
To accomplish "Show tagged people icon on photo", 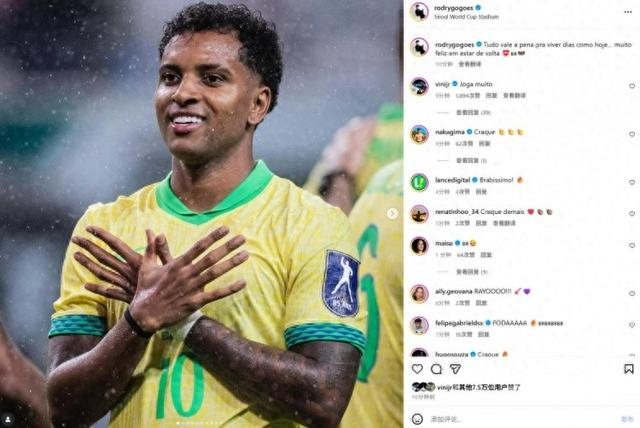I will coord(8,419).
